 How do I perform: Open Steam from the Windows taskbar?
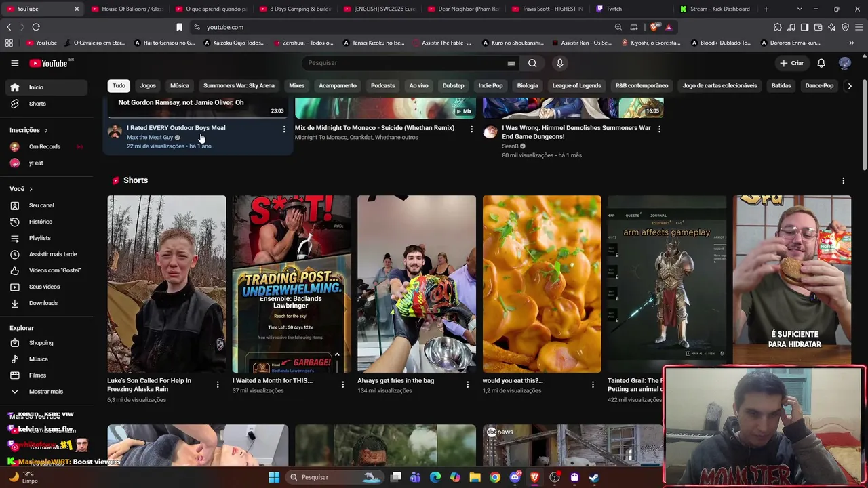594,477
